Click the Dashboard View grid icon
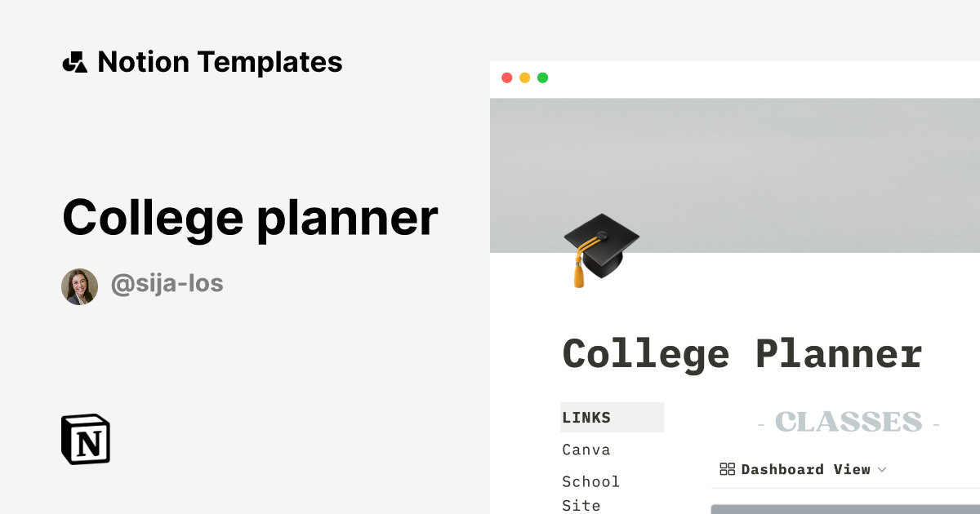This screenshot has height=514, width=980. (727, 469)
